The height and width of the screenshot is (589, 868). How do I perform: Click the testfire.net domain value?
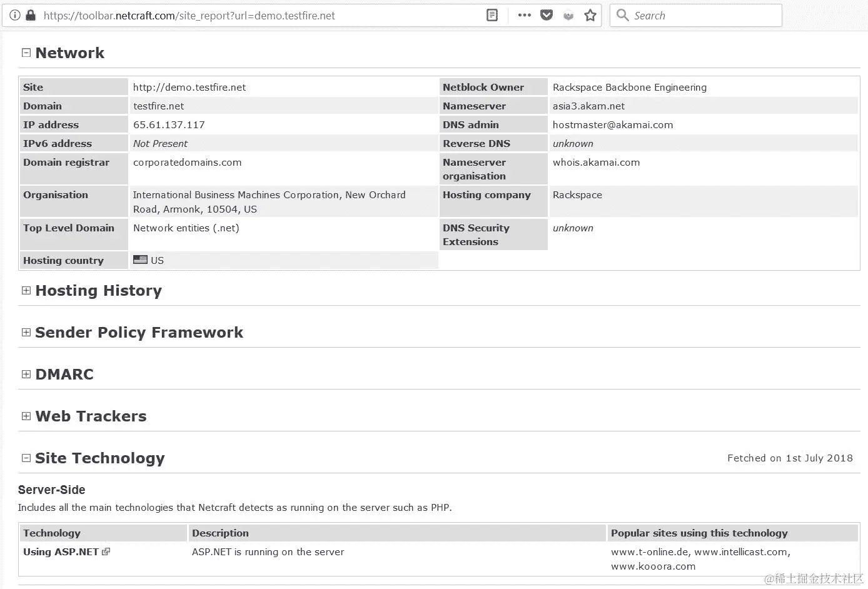(x=158, y=106)
